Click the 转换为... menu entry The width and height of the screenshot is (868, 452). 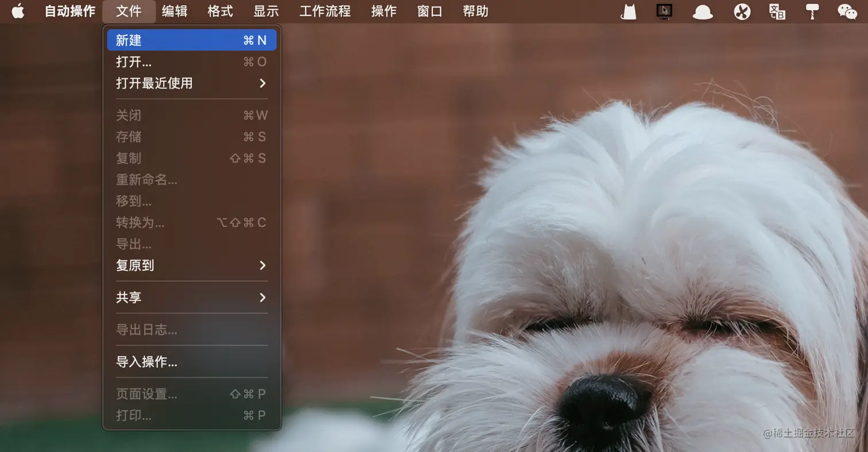[x=192, y=222]
